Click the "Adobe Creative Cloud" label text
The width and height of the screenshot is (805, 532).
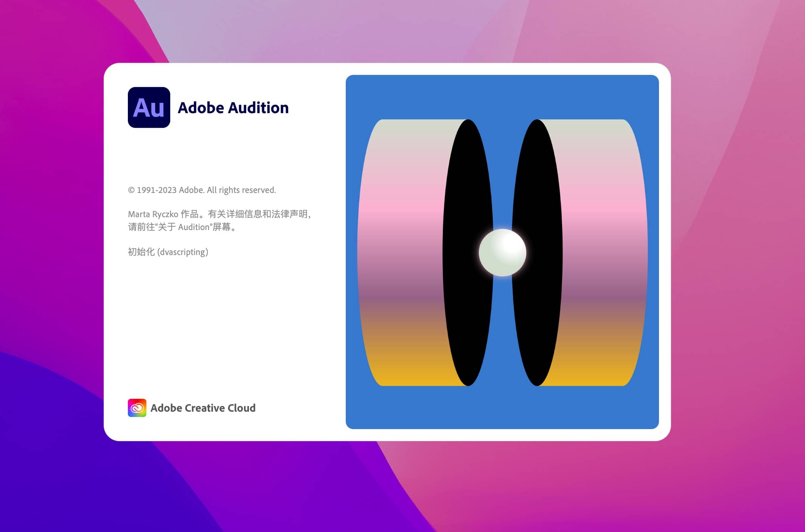pos(203,408)
